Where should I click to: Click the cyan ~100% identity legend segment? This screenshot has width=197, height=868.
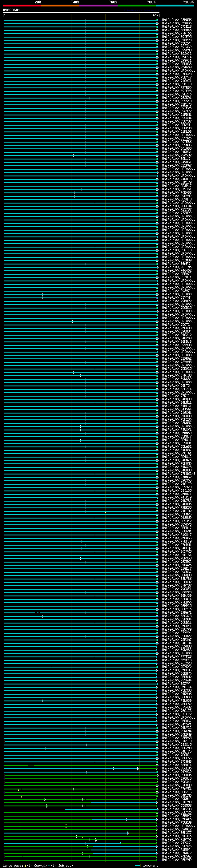pos(175,6)
